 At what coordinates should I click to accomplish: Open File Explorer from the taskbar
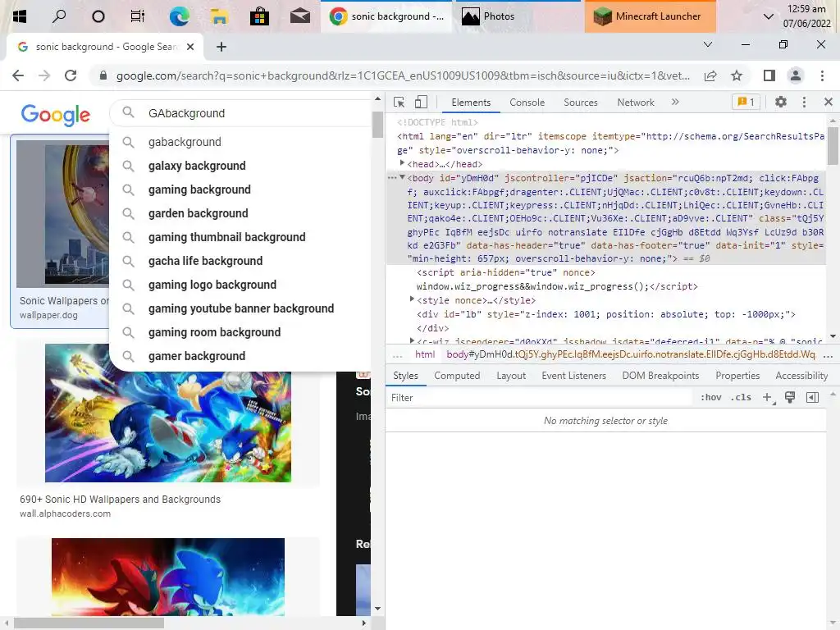[219, 16]
